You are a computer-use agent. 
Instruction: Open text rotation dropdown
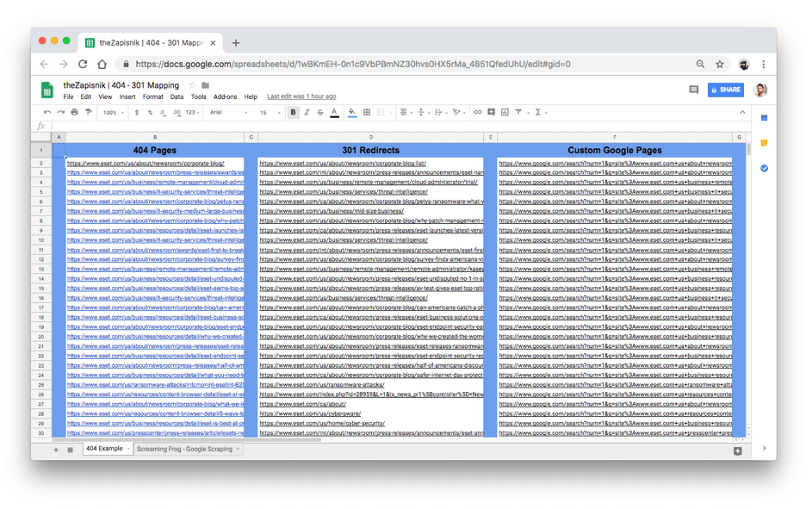click(x=458, y=112)
